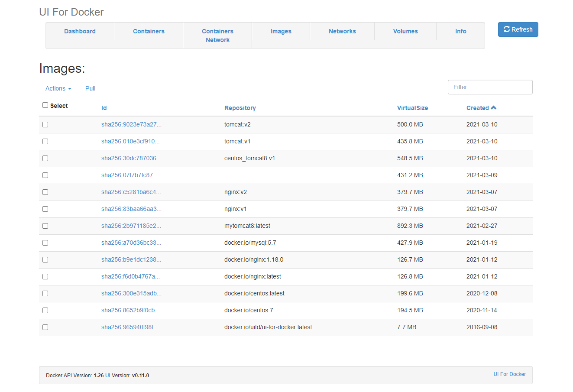Open image sha256:30dc787036...
This screenshot has height=392, width=573.
(131, 158)
